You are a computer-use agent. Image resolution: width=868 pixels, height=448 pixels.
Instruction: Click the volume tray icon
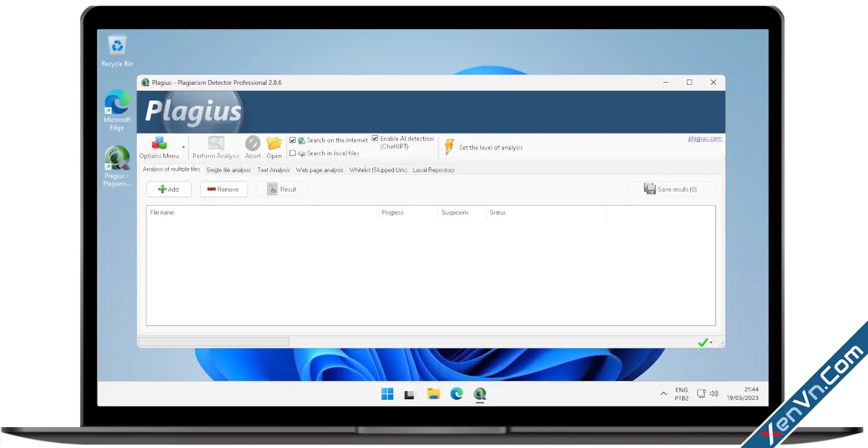[x=713, y=394]
